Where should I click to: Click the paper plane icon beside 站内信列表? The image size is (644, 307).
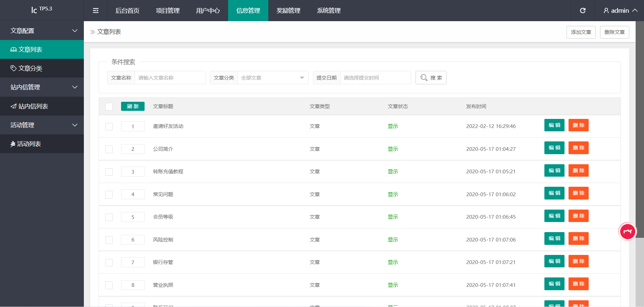(13, 106)
